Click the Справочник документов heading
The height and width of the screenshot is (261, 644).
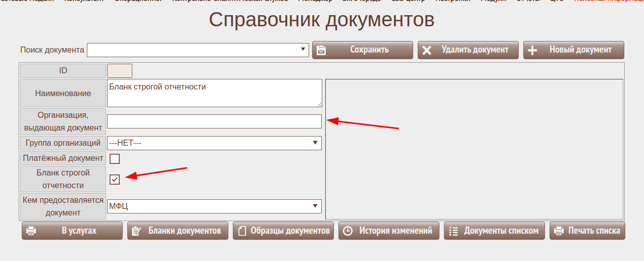pyautogui.click(x=322, y=20)
